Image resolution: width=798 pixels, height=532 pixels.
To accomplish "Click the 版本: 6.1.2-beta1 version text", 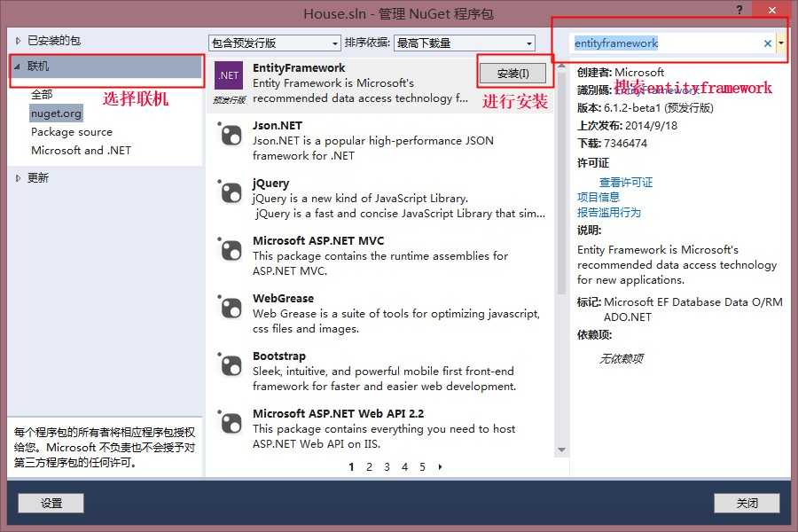I will point(645,108).
